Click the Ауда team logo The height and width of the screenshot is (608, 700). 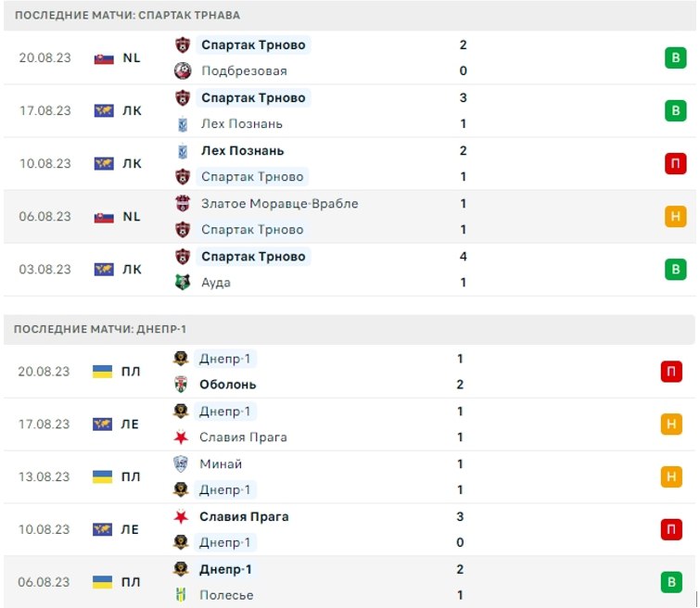click(x=183, y=282)
